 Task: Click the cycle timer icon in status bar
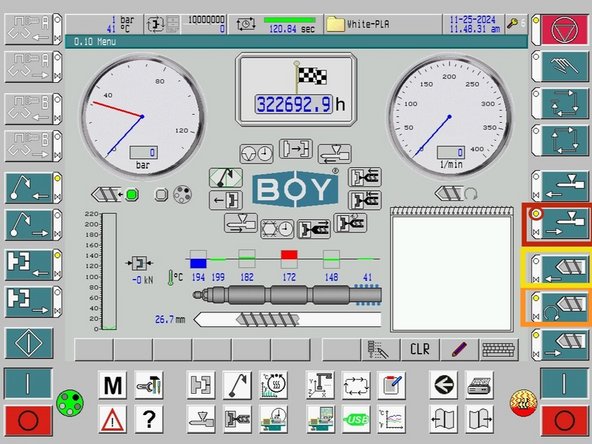pyautogui.click(x=246, y=25)
